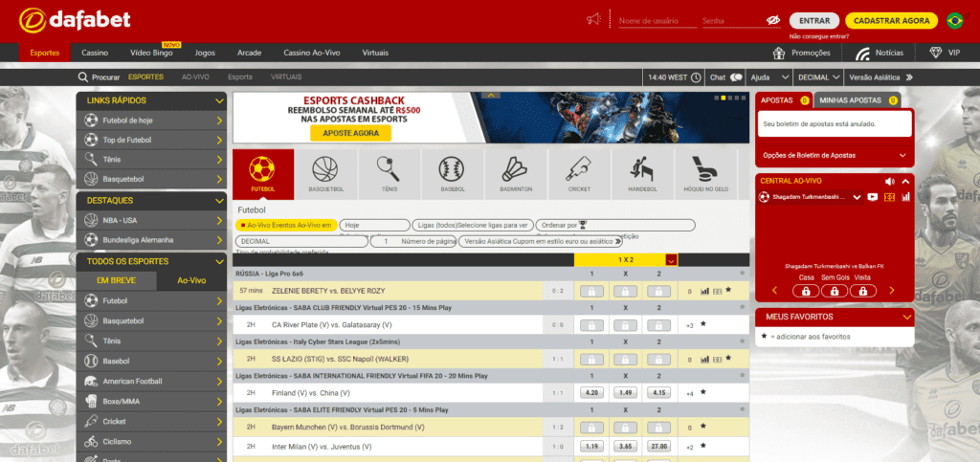Switch to the Minhas Apostas tab
980x462 pixels.
857,99
